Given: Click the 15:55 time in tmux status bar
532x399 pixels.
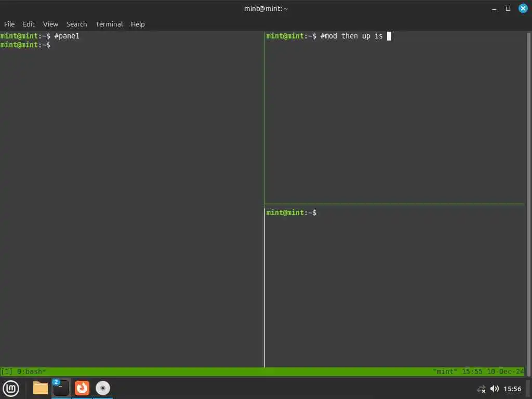Looking at the screenshot, I should pos(472,371).
